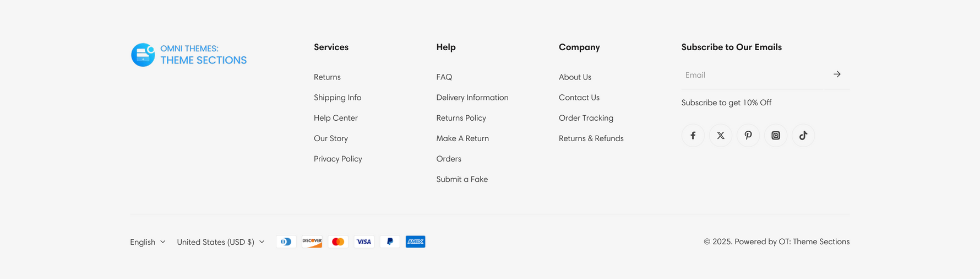Open the X (Twitter) social icon
Image resolution: width=980 pixels, height=279 pixels.
click(x=720, y=136)
